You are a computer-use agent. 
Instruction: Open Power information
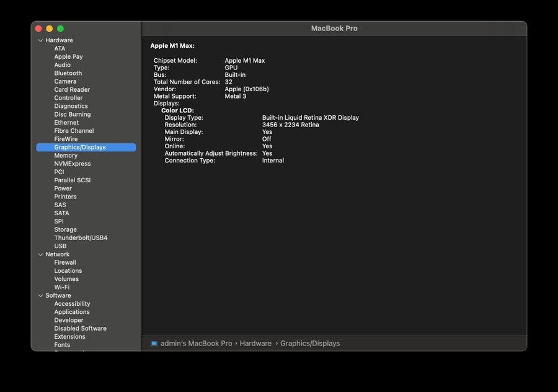click(63, 189)
